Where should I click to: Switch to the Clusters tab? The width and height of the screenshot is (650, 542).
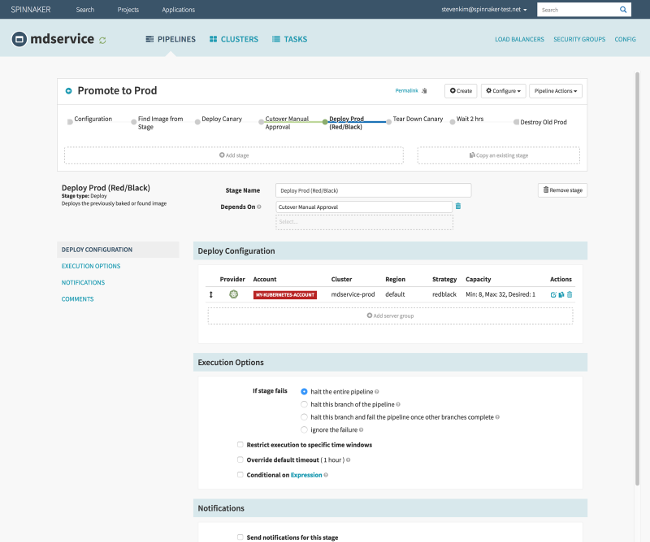[x=234, y=39]
